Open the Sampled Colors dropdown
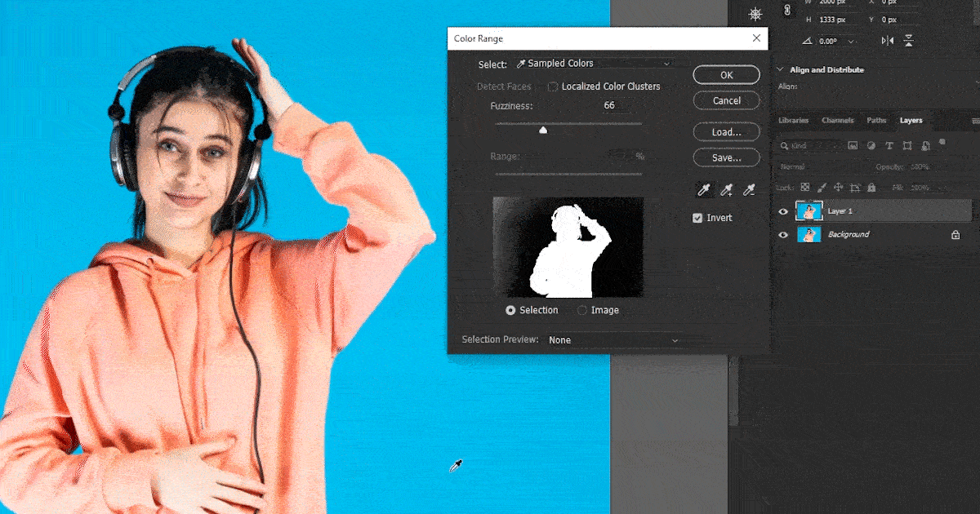This screenshot has width=980, height=514. (596, 63)
